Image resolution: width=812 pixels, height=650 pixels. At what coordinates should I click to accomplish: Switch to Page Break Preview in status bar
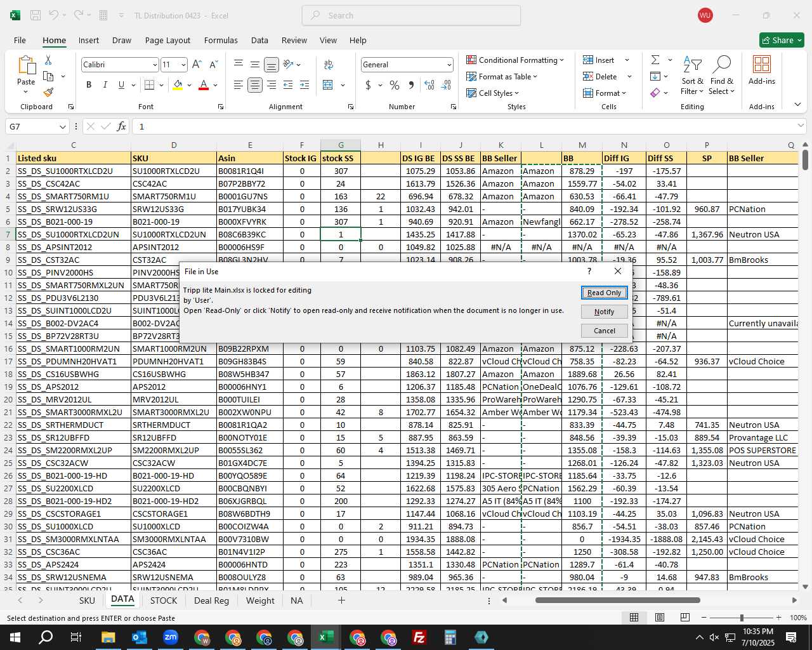pos(684,618)
